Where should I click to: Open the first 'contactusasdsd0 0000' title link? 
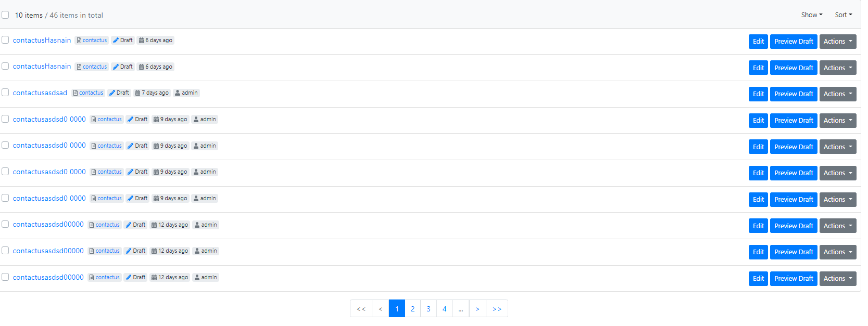coord(49,119)
